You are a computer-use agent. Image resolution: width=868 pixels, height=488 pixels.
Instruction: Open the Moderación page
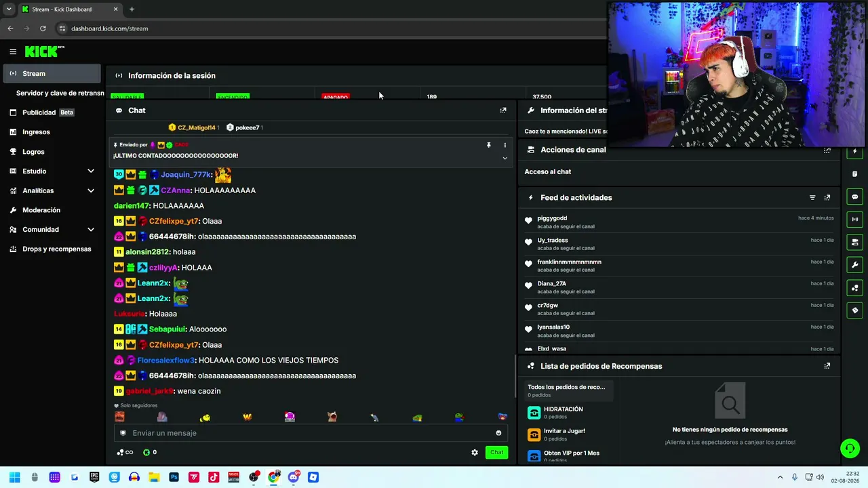pos(52,210)
